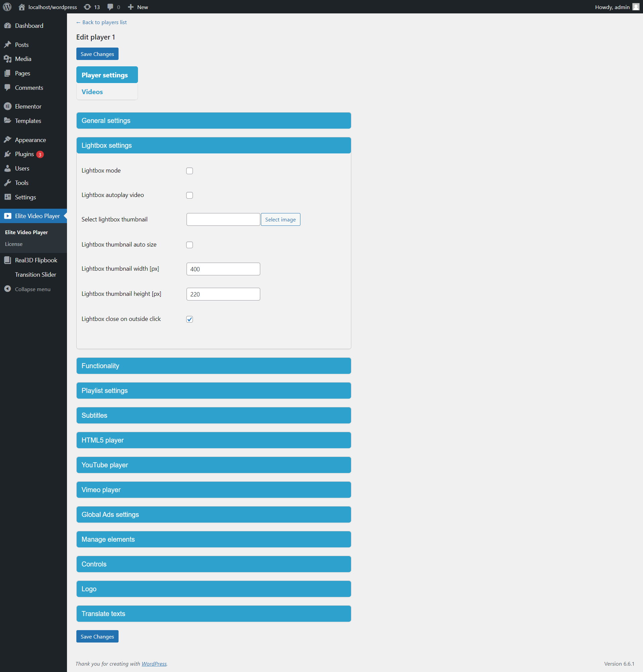Switch to the Videos tab
The height and width of the screenshot is (672, 643).
92,92
